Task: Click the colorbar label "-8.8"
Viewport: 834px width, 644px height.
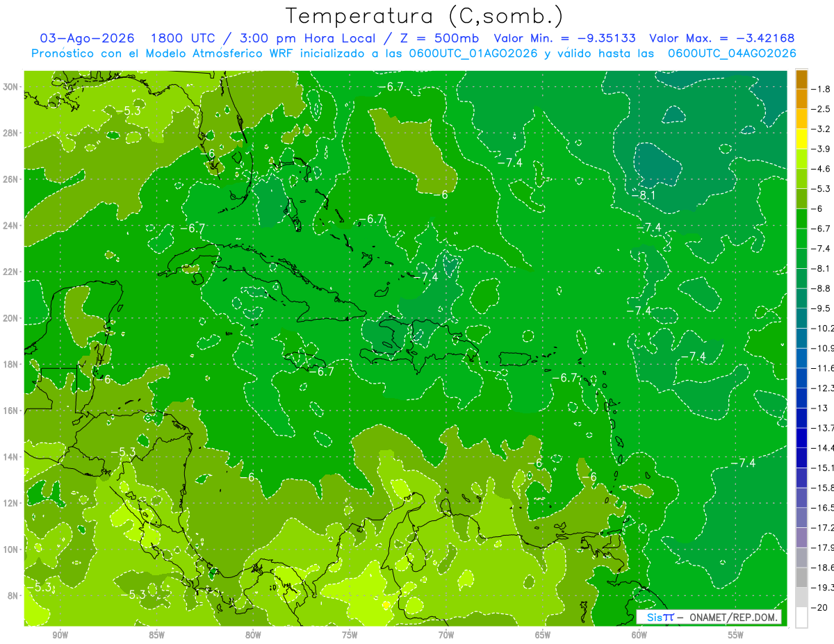Action: pos(821,288)
